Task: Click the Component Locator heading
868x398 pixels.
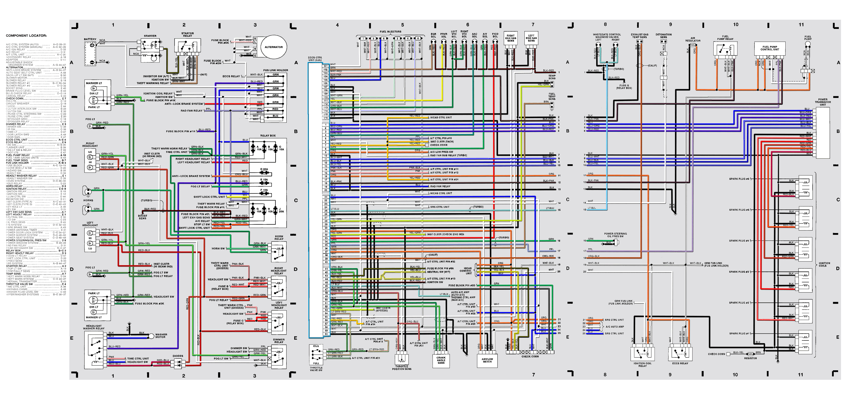Action: click(26, 36)
